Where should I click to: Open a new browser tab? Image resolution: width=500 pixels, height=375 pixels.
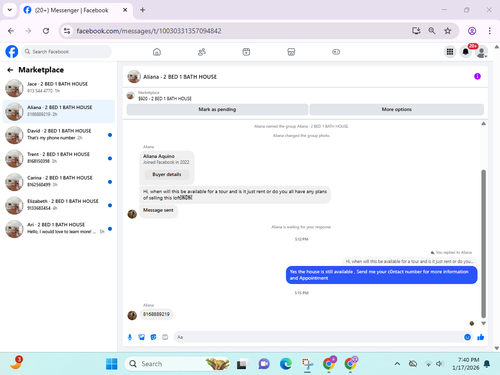[142, 10]
